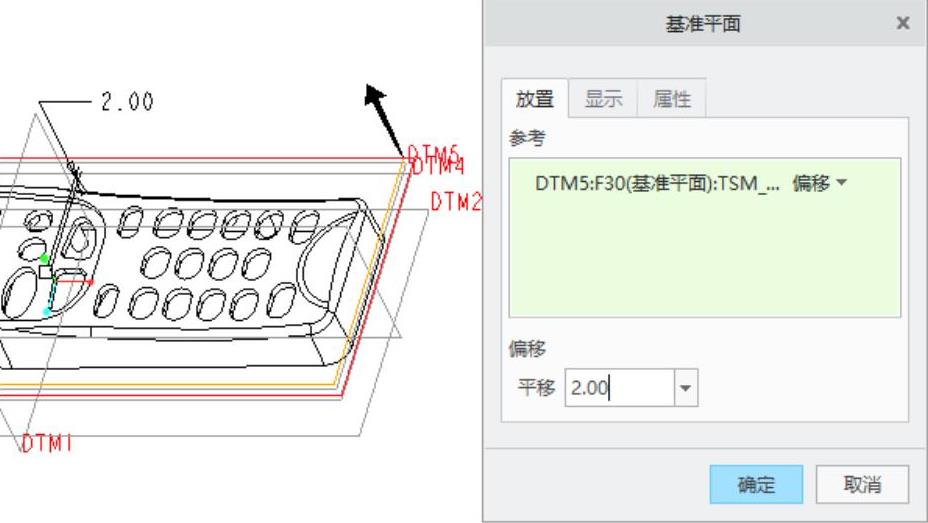Click the 平移 offset value field
This screenshot has width=928, height=523.
coord(619,388)
